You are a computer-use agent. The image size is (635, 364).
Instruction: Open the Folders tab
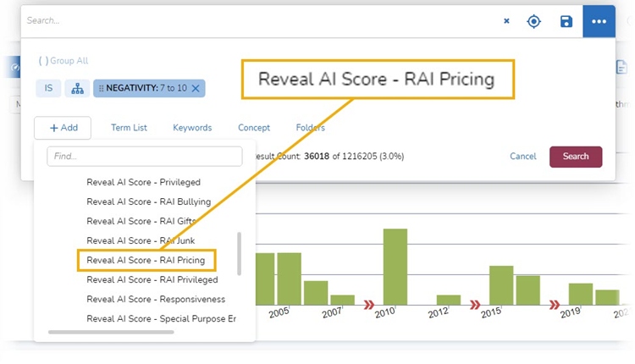[x=310, y=128]
